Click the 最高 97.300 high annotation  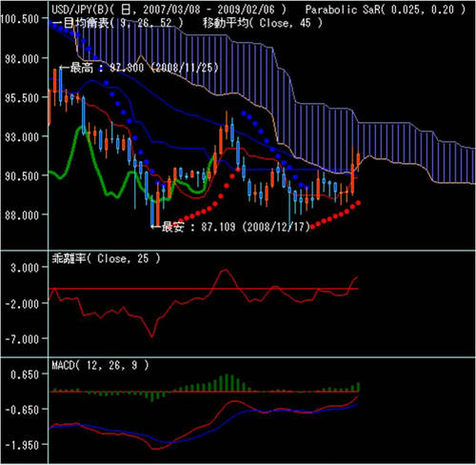pyautogui.click(x=139, y=68)
